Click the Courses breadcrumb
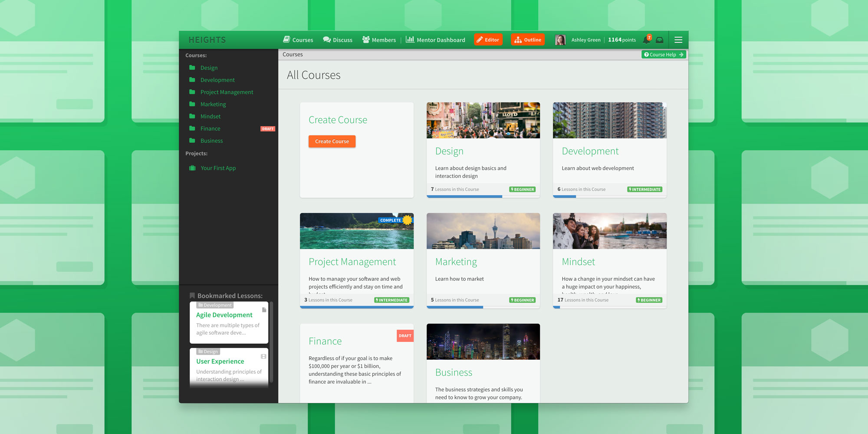Screen dimensions: 868x434 tap(293, 54)
